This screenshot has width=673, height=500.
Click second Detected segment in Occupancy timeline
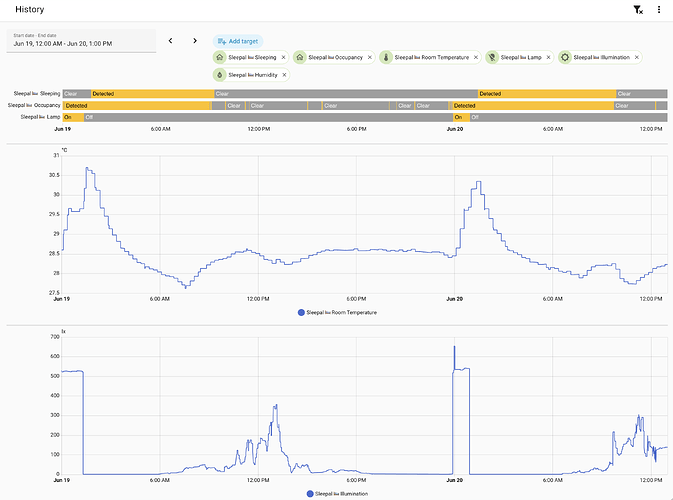(x=533, y=106)
